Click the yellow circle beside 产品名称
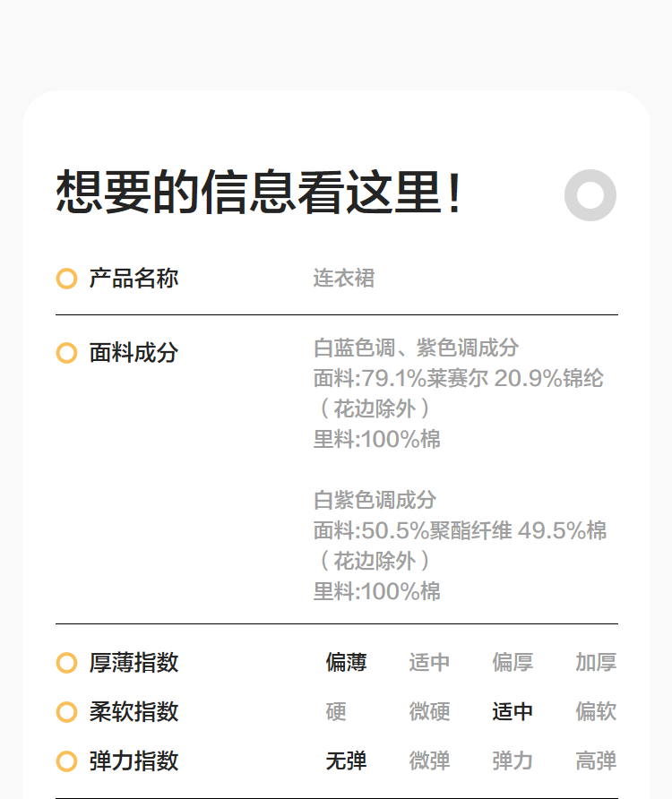Viewport: 672px width, 799px height. tap(66, 279)
